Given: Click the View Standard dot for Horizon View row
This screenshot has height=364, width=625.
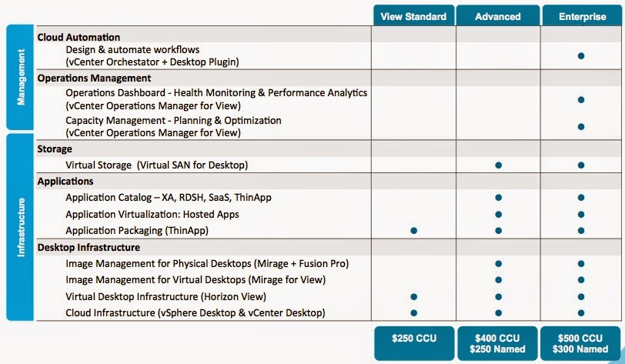Looking at the screenshot, I should tap(414, 296).
